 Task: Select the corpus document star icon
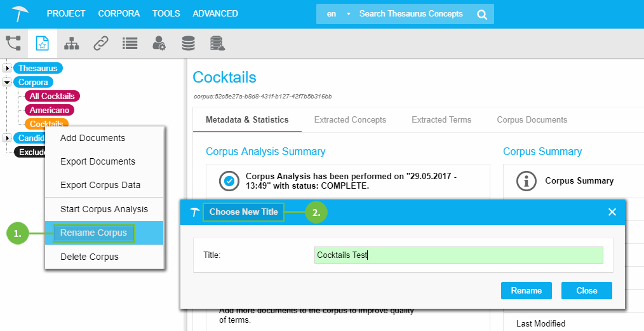point(42,43)
